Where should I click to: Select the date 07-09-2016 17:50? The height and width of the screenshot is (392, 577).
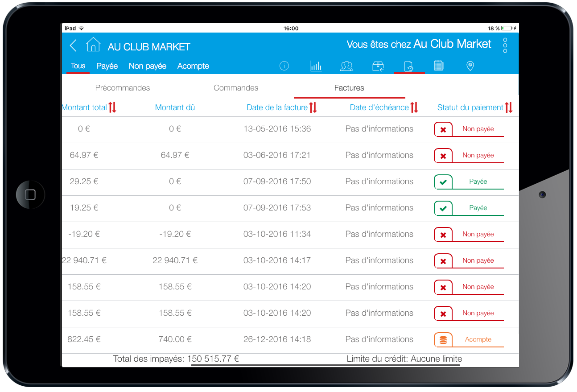277,182
